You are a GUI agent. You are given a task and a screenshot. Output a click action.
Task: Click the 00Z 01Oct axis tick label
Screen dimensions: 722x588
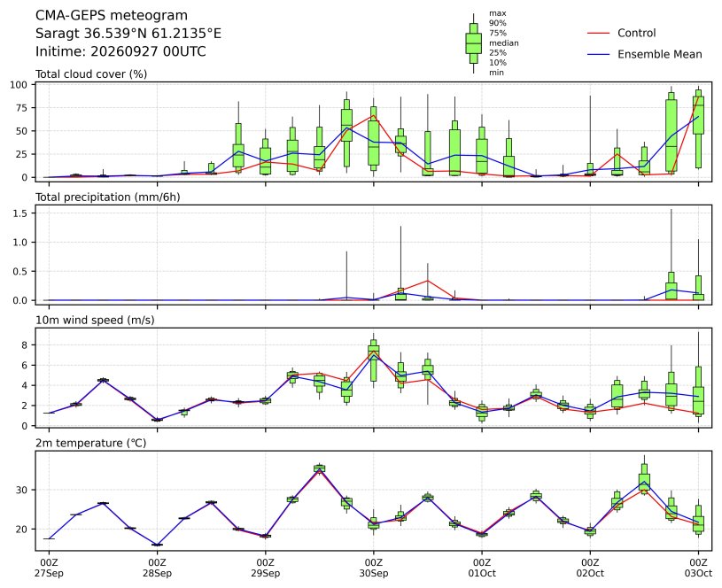482,568
